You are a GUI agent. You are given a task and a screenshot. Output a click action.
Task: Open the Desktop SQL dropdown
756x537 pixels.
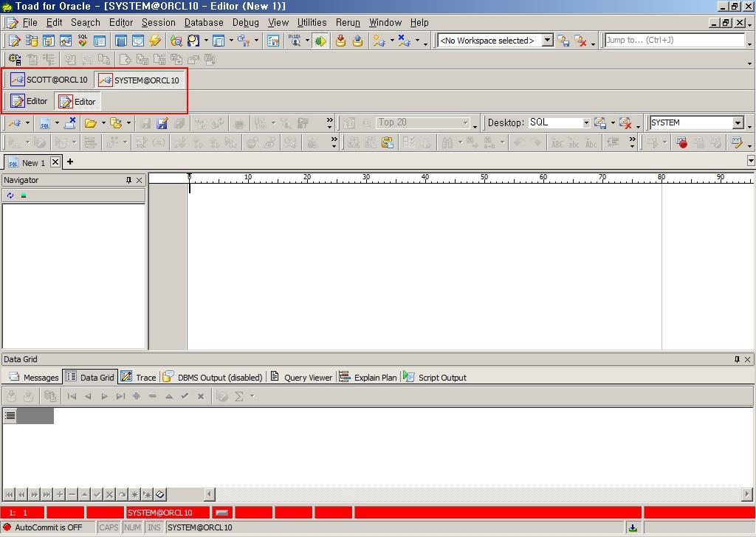coord(586,123)
